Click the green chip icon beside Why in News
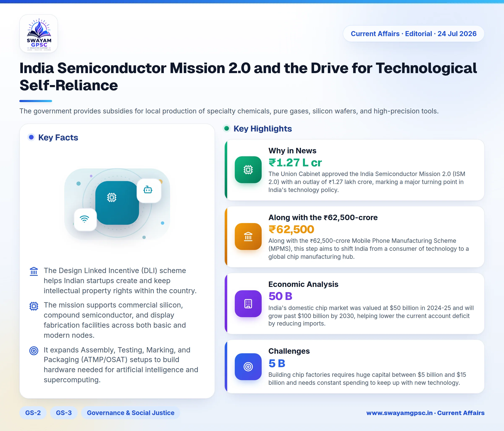 (248, 170)
